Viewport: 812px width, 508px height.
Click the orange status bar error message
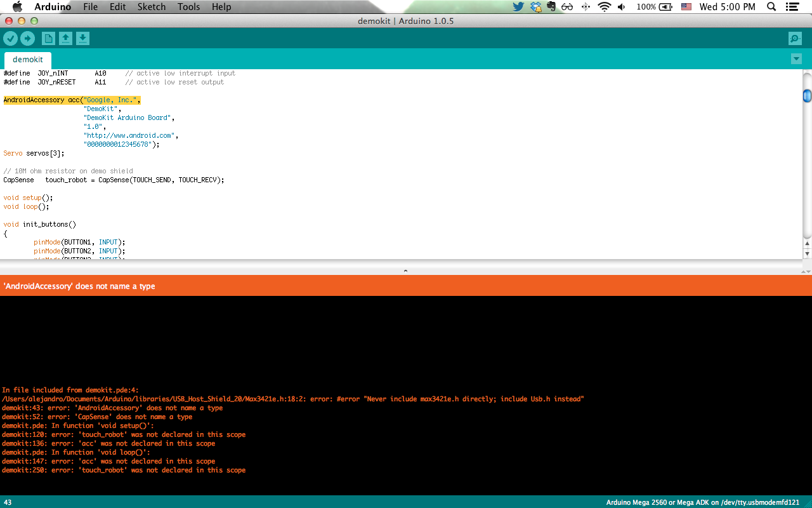(x=79, y=286)
